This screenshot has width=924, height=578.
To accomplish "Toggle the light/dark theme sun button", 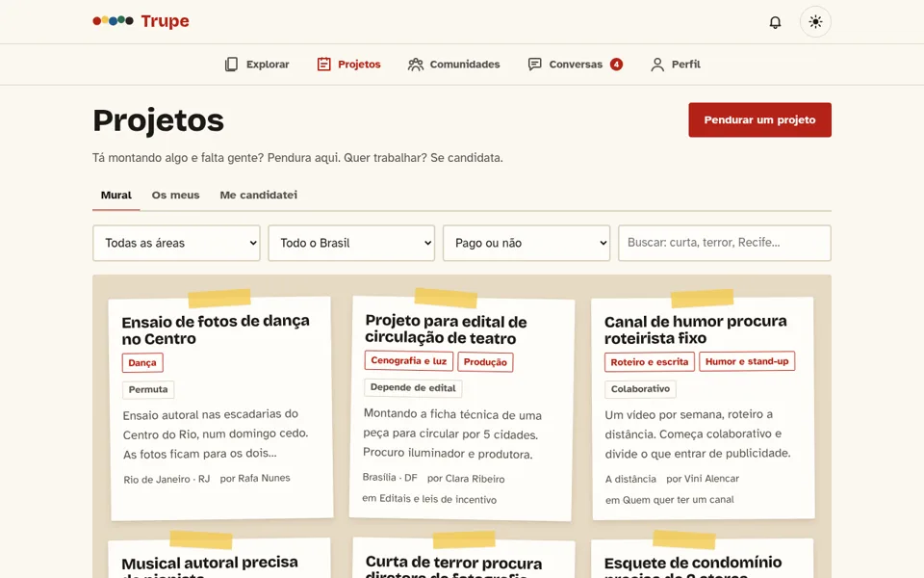I will 815,22.
